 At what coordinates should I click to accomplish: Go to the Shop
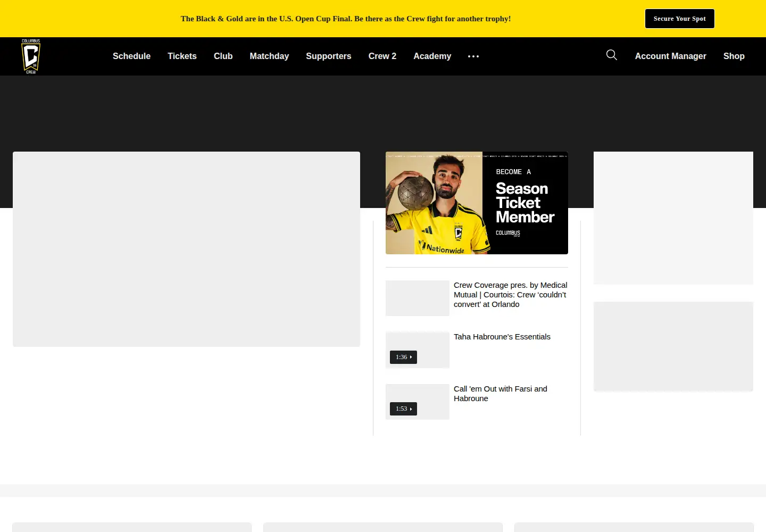pyautogui.click(x=734, y=56)
